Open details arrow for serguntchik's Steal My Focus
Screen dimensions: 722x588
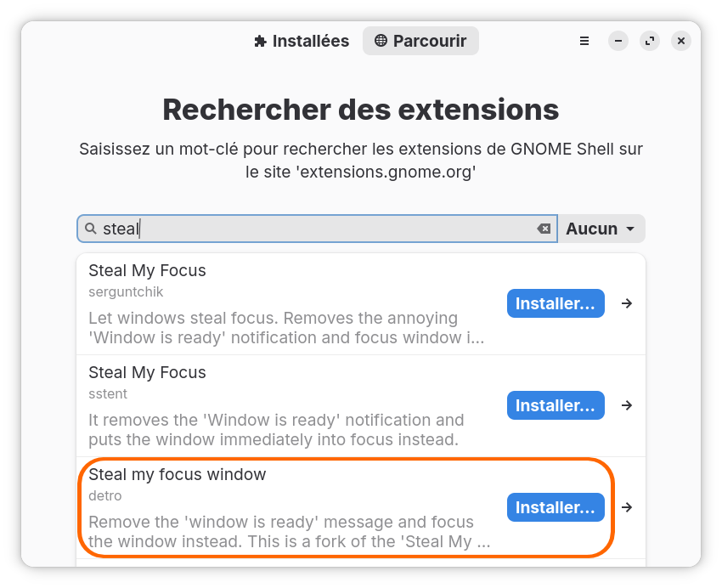627,303
